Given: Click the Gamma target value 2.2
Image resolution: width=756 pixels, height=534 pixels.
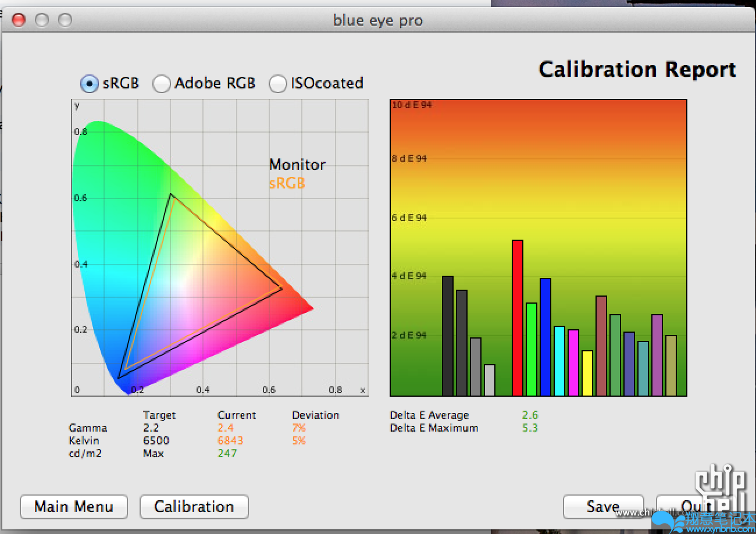Looking at the screenshot, I should click(x=151, y=428).
